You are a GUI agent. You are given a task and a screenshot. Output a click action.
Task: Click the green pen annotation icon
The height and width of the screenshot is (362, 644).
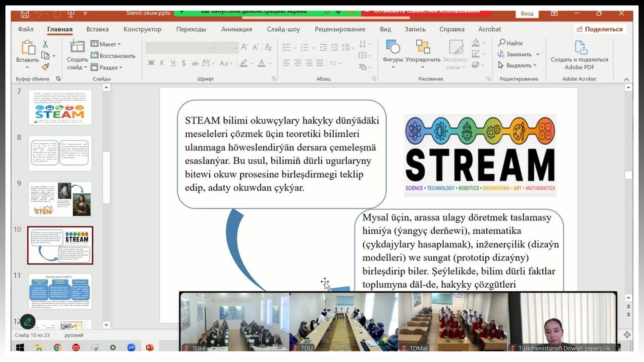28,322
